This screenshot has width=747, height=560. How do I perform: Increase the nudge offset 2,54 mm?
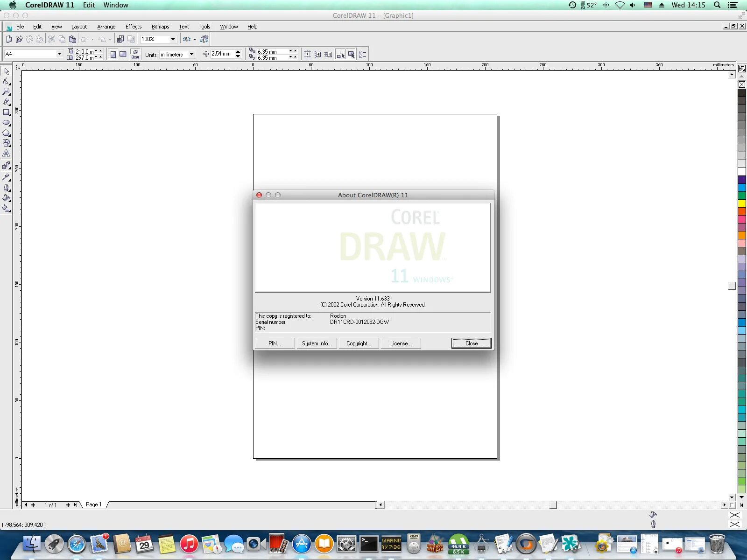[x=238, y=52]
